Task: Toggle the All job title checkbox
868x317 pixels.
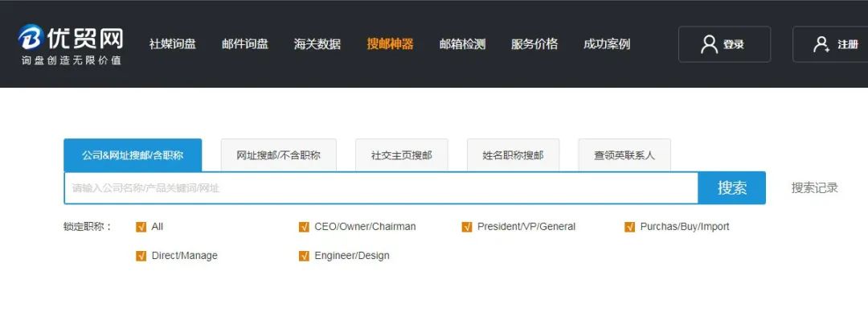Action: [141, 227]
